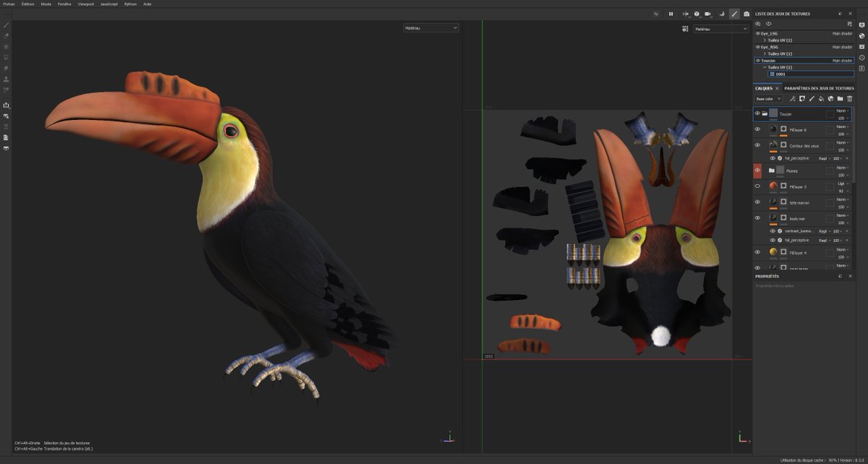
Task: Select the tete marron layer mask thumbnail
Action: coord(783,202)
